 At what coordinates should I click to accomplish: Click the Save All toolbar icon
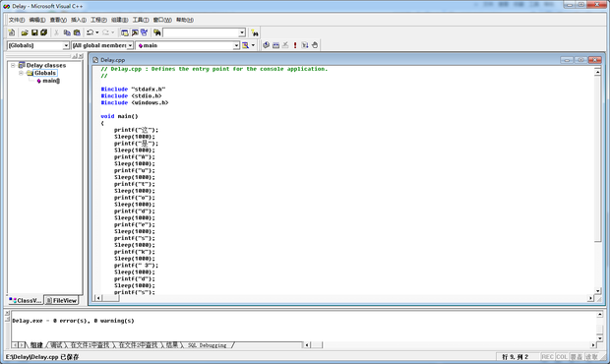click(x=44, y=32)
